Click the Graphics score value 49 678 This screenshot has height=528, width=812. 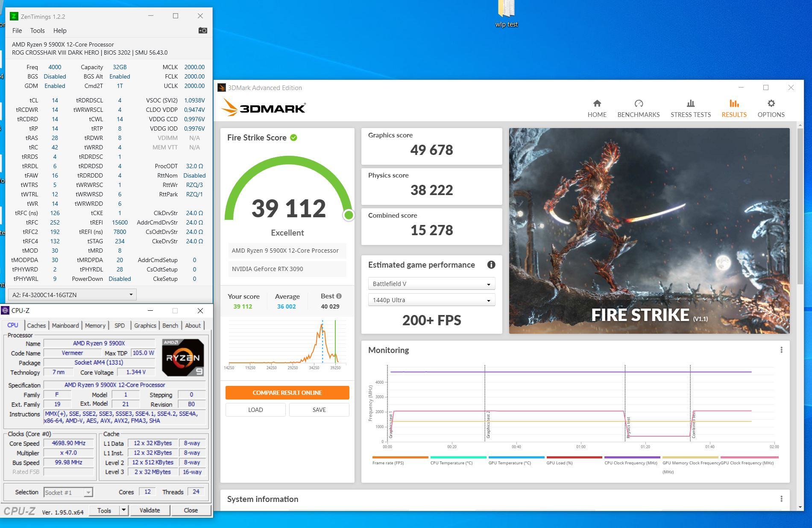431,150
